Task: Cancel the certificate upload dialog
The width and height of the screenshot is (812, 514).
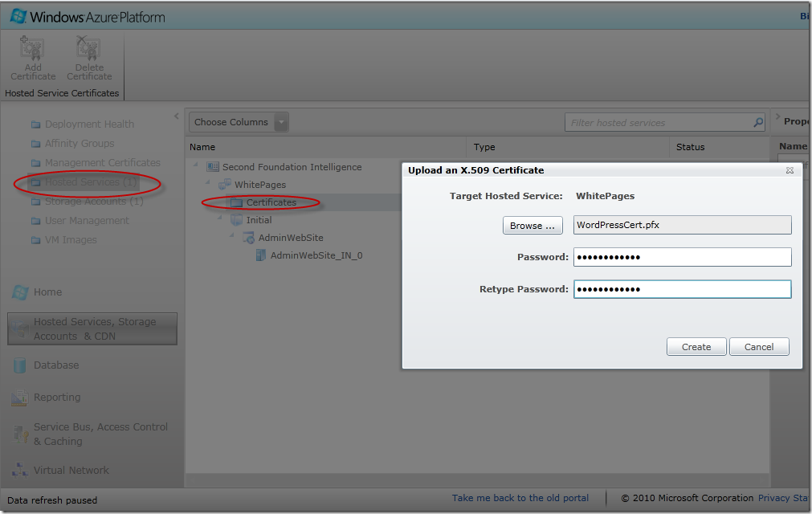Action: 759,347
